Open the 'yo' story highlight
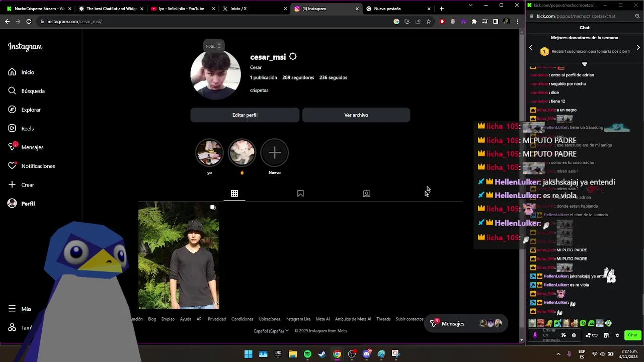Screen dimensions: 644x362 coord(209,153)
